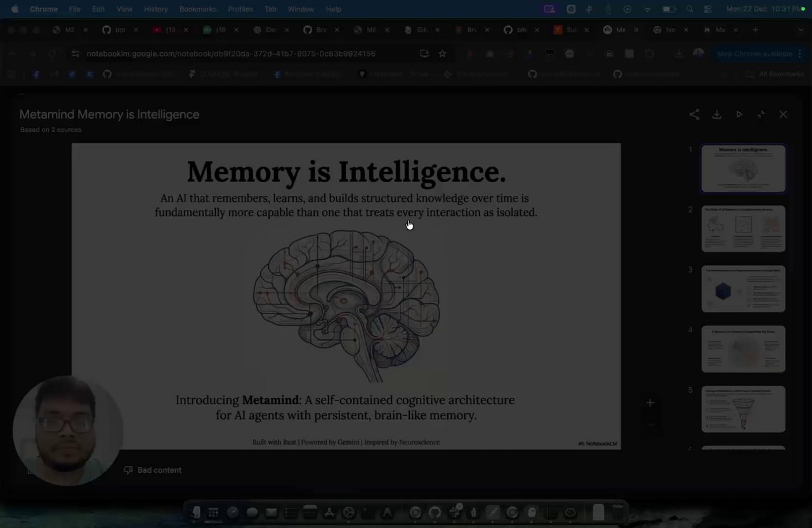Click the brain illustration on the slide

click(x=346, y=305)
